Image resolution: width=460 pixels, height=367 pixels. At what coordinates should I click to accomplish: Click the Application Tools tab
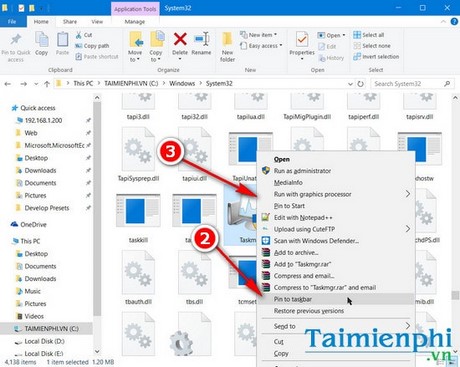tap(135, 9)
